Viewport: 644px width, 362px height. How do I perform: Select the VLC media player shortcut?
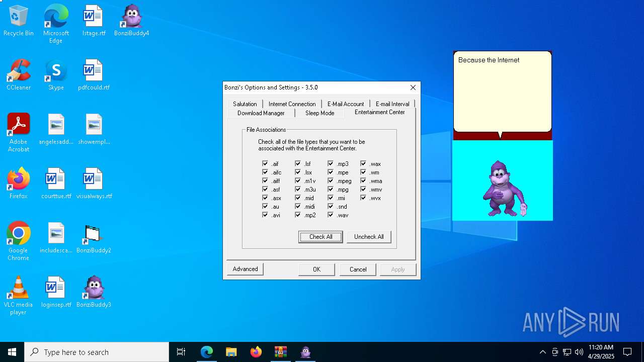(x=19, y=296)
